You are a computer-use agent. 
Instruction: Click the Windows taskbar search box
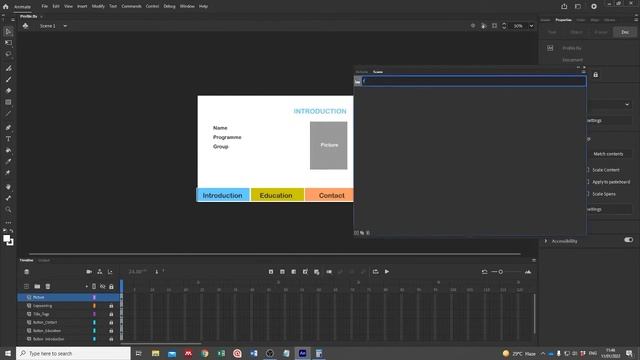tap(73, 353)
